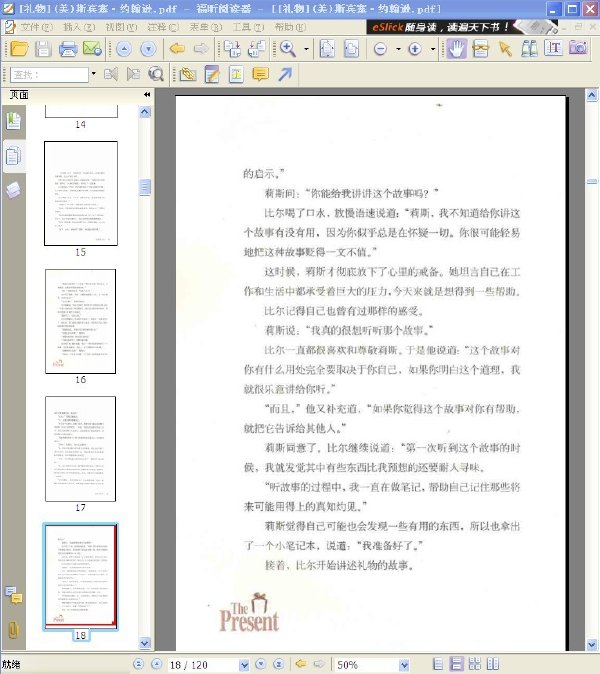Click the thumbnails panel scrollbar handle
This screenshot has width=600, height=674.
click(145, 187)
